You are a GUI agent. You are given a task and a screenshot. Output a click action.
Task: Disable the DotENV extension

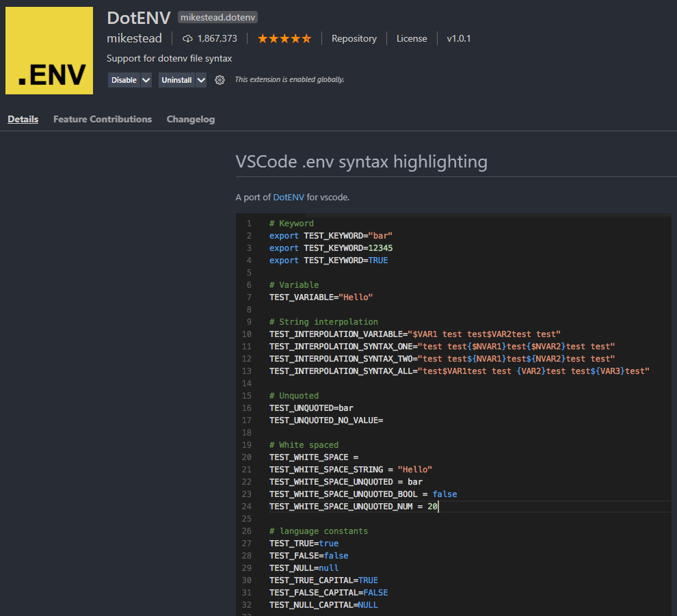[124, 80]
